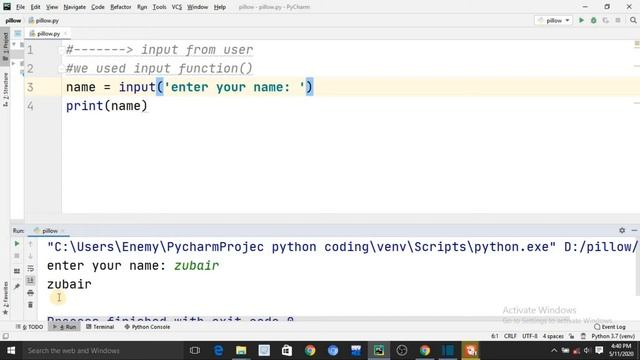Open Task View in taskbar
This screenshot has width=640, height=360.
pyautogui.click(x=195, y=351)
